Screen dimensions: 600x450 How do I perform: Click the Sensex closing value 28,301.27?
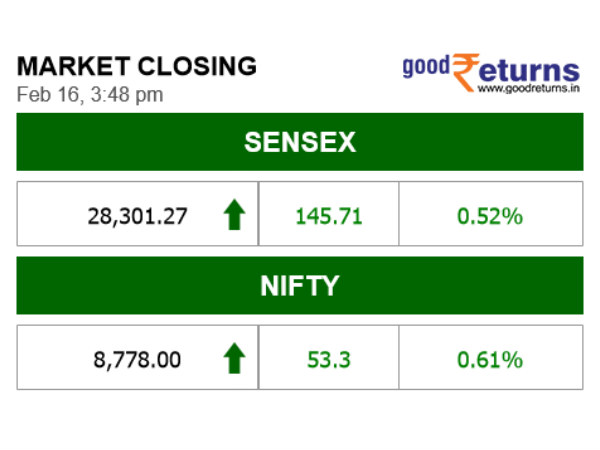coord(137,215)
